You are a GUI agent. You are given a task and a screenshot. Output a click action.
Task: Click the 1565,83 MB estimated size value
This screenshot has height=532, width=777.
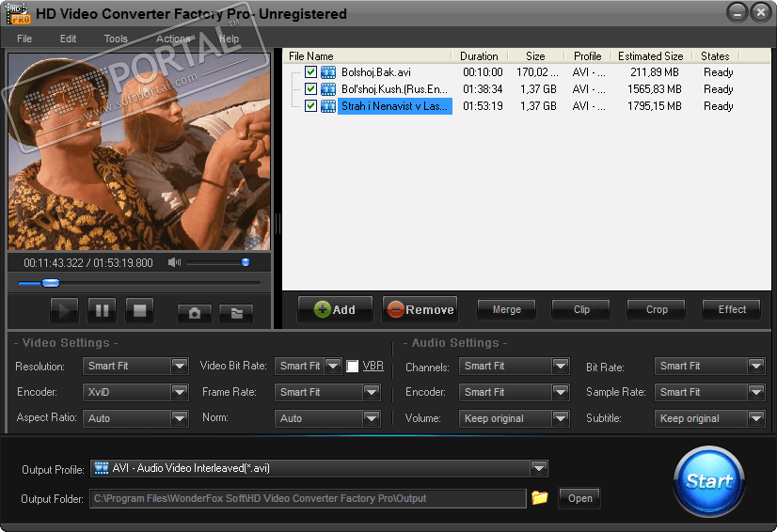(655, 89)
